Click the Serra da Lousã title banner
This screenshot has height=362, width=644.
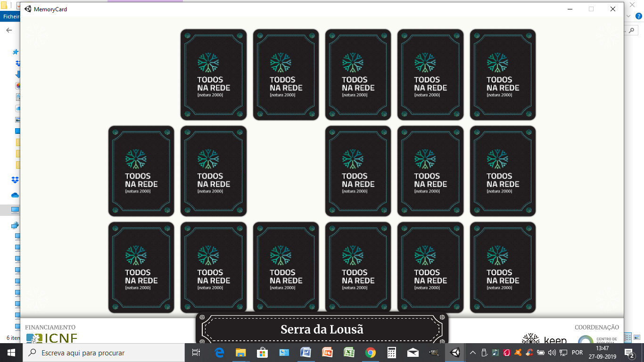pos(322,329)
